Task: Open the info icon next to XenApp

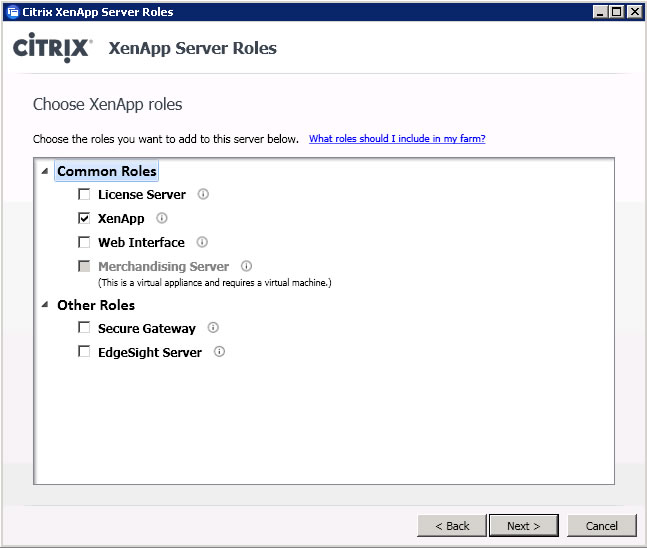Action: coord(162,218)
